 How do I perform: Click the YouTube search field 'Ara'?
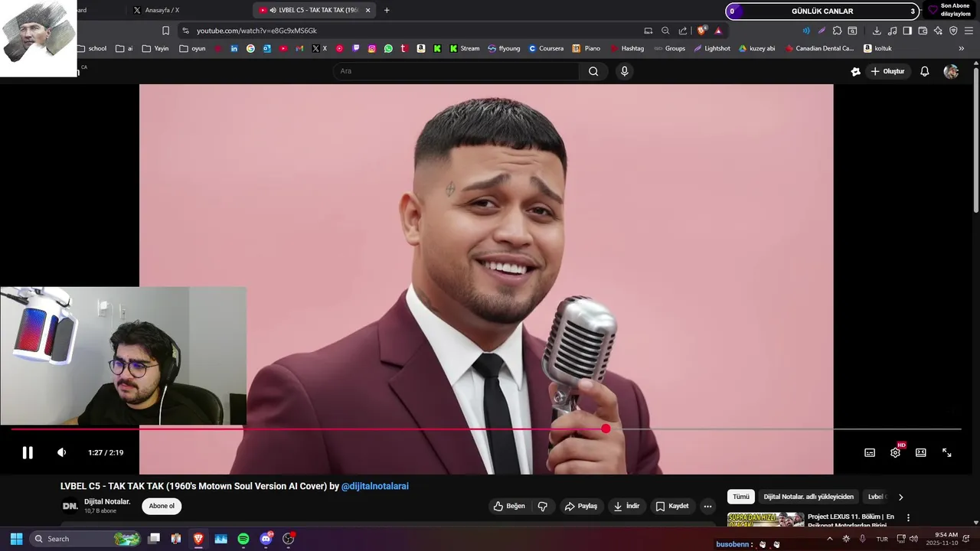(456, 71)
